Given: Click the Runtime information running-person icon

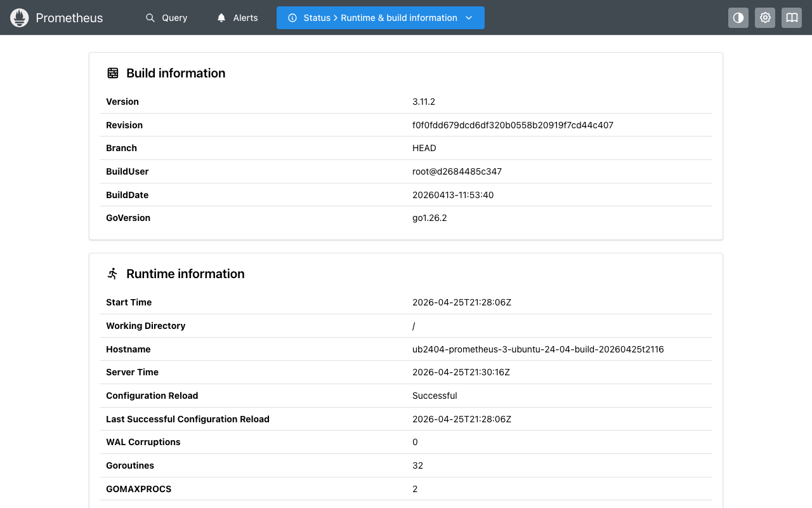Looking at the screenshot, I should coord(113,274).
